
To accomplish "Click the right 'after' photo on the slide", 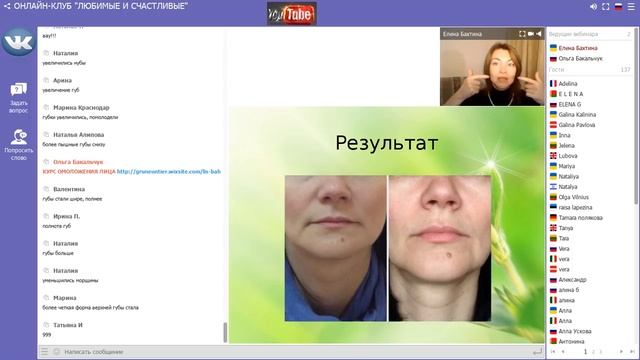I will click(x=440, y=248).
